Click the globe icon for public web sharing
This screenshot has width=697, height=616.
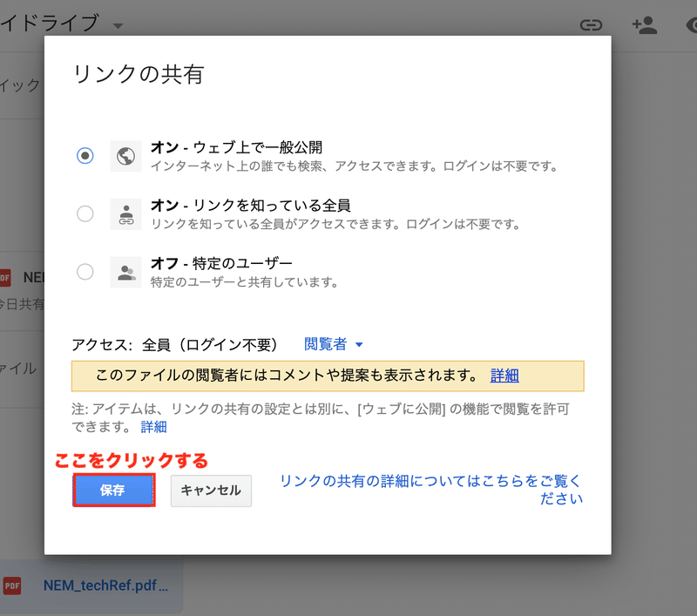pos(125,156)
